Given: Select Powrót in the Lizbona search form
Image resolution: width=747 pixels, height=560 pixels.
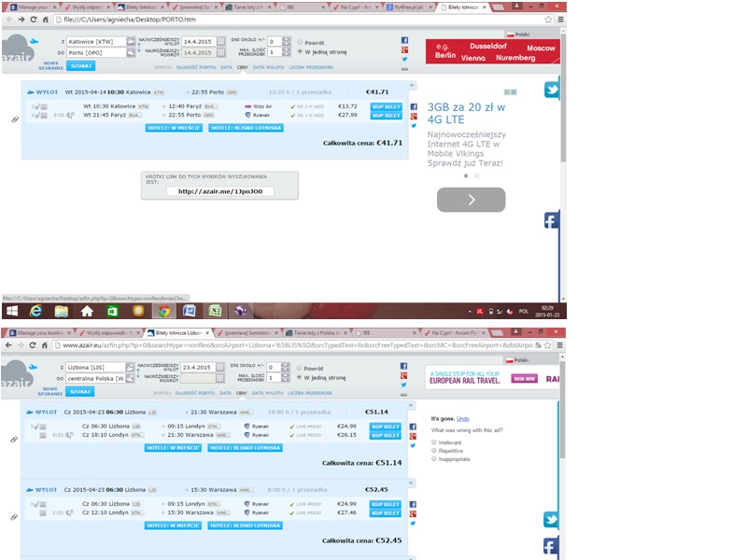Looking at the screenshot, I should pos(299,368).
